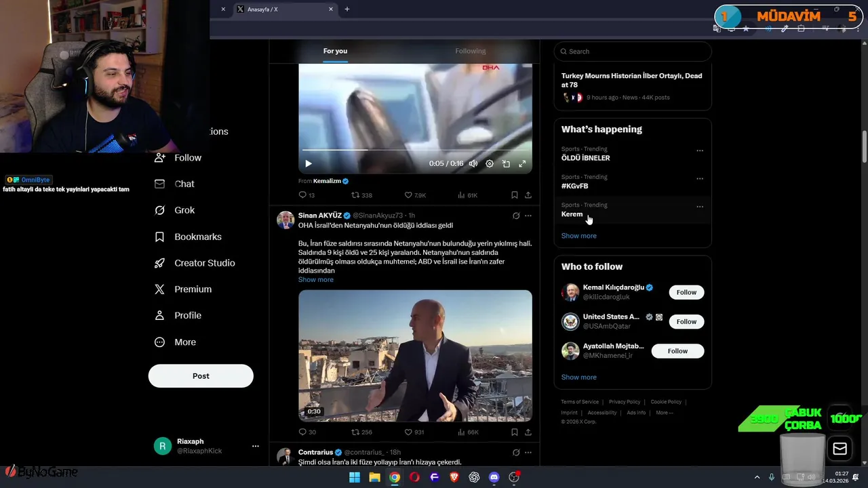The image size is (868, 488).
Task: Open Opera browser from the taskbar
Action: click(414, 477)
